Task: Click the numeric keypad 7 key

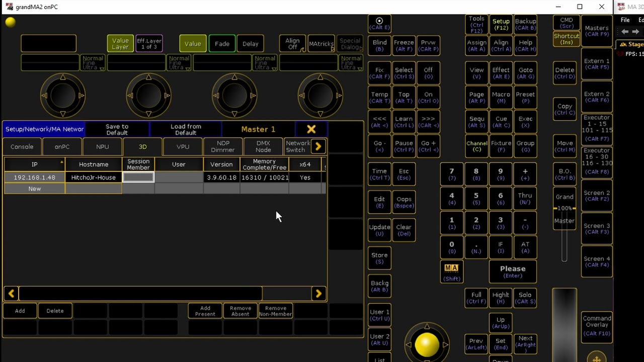Action: (x=451, y=174)
